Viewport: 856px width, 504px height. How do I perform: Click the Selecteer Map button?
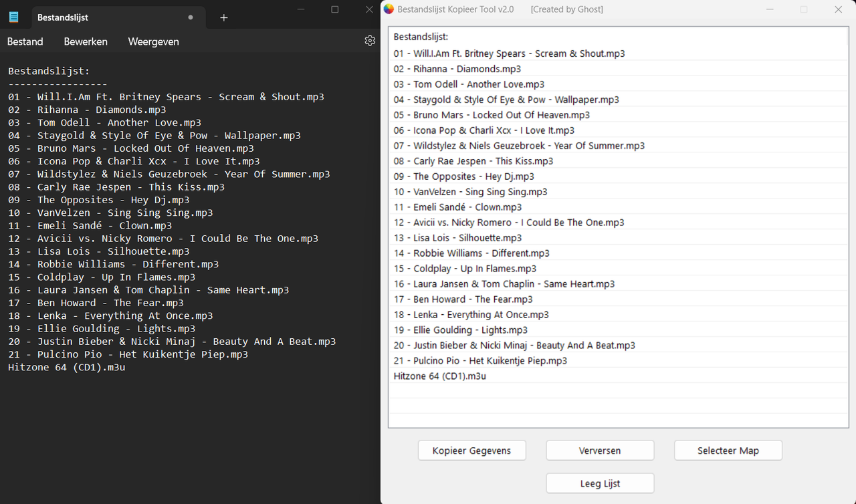(728, 451)
